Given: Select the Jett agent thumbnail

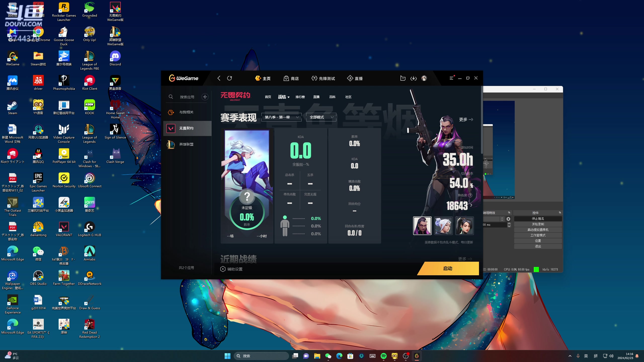Looking at the screenshot, I should coord(443,226).
